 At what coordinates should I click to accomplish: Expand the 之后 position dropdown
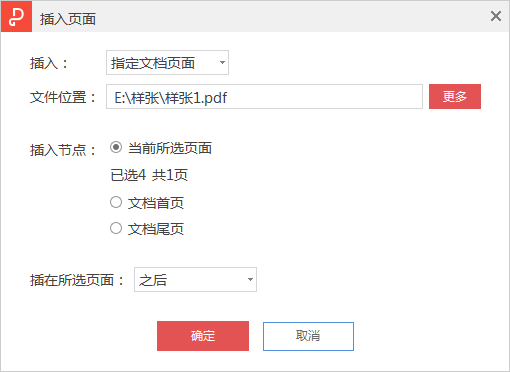[195, 279]
